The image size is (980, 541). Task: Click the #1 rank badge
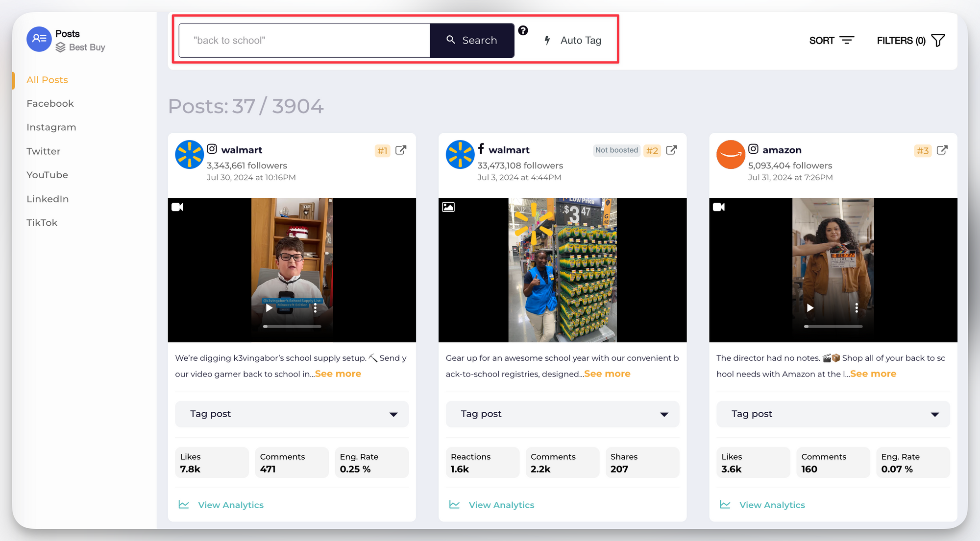(382, 151)
